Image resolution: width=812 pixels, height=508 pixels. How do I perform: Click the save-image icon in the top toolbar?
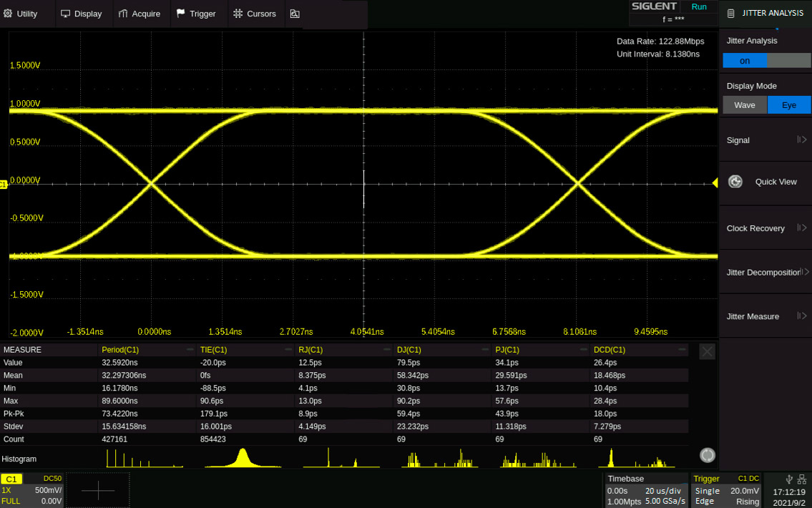295,14
